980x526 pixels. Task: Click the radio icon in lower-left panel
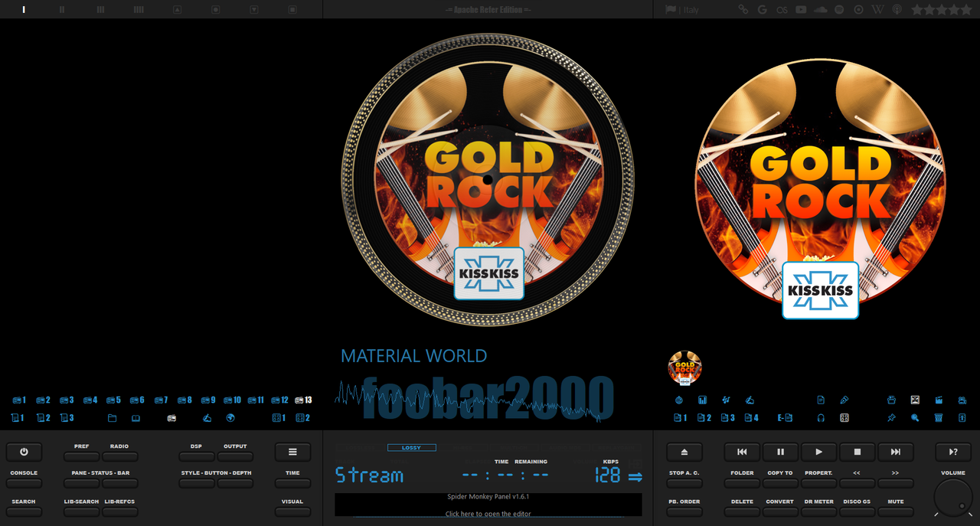click(171, 418)
